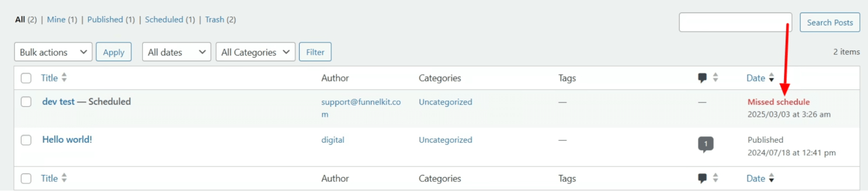This screenshot has height=191, width=868.
Task: Show the Trash posts view
Action: pyautogui.click(x=215, y=19)
